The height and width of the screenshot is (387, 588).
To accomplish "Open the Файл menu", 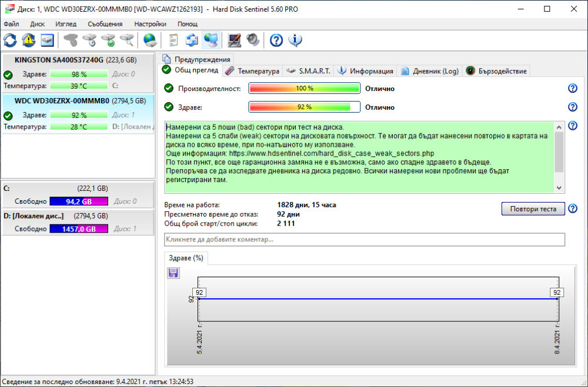I will click(11, 24).
